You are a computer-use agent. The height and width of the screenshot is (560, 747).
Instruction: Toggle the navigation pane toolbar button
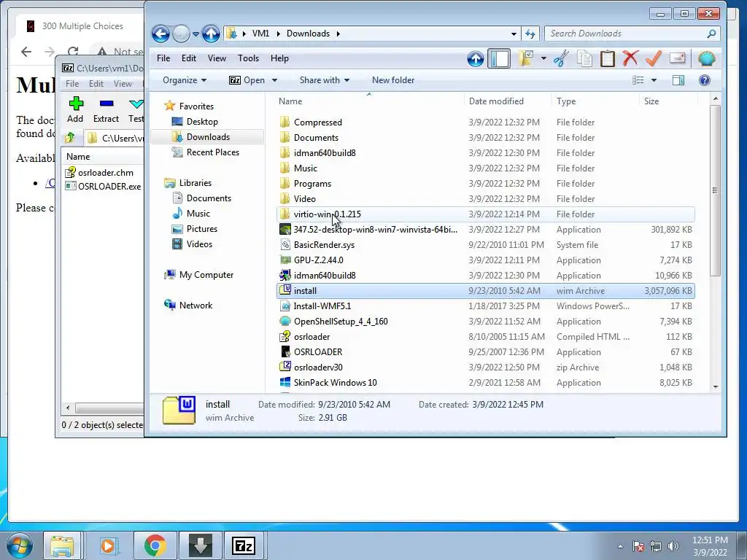[499, 58]
